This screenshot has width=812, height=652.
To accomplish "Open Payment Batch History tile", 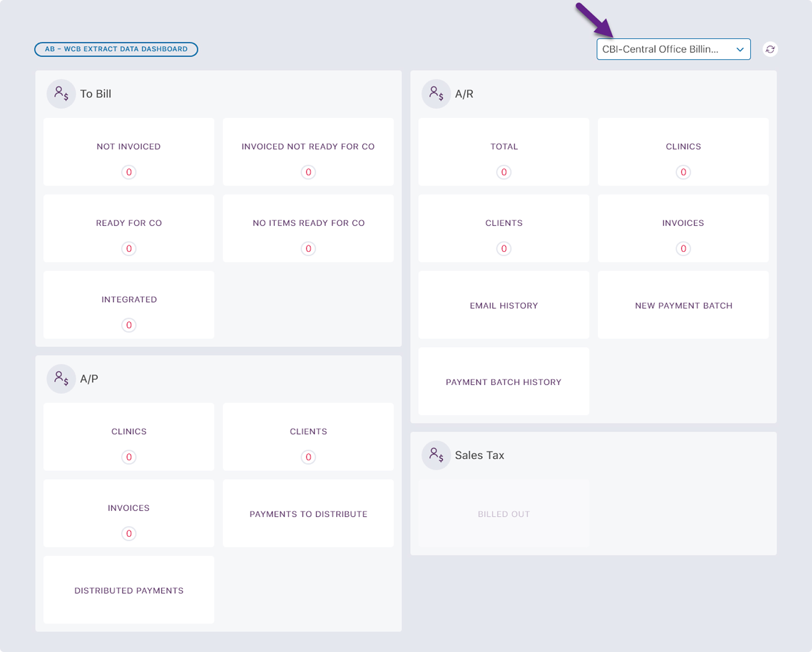I will point(504,382).
